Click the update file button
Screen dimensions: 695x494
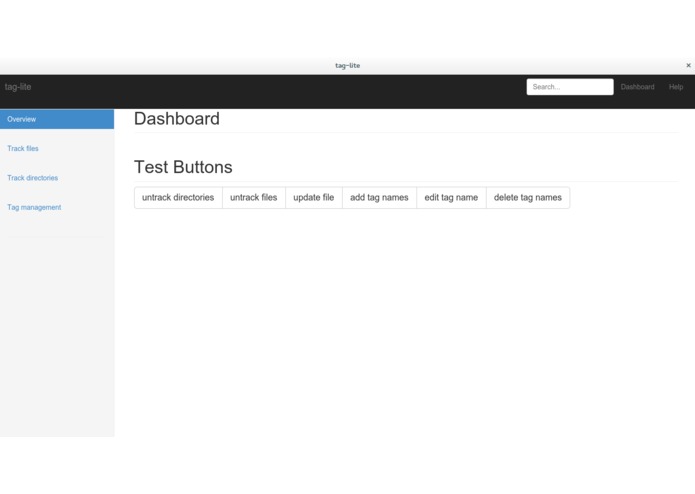pos(314,198)
